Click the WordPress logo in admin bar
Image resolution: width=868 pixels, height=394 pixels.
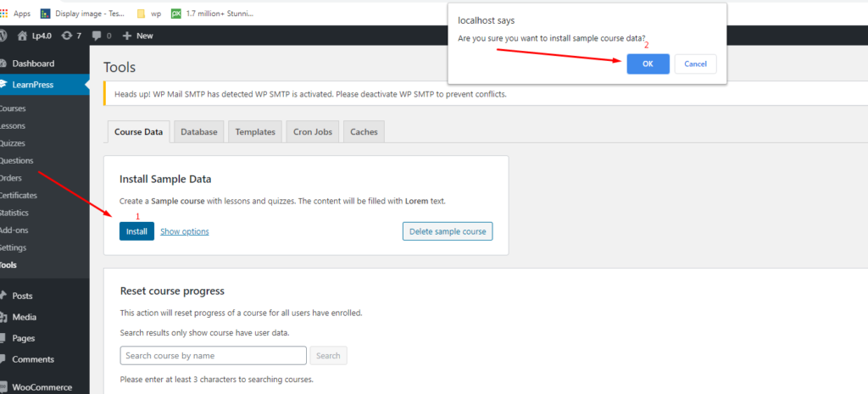(4, 36)
